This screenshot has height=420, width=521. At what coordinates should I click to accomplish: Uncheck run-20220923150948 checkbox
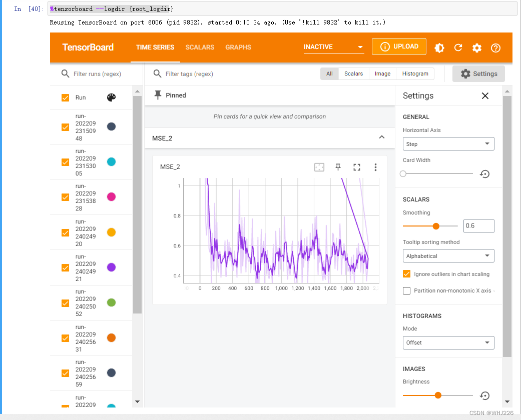click(65, 127)
